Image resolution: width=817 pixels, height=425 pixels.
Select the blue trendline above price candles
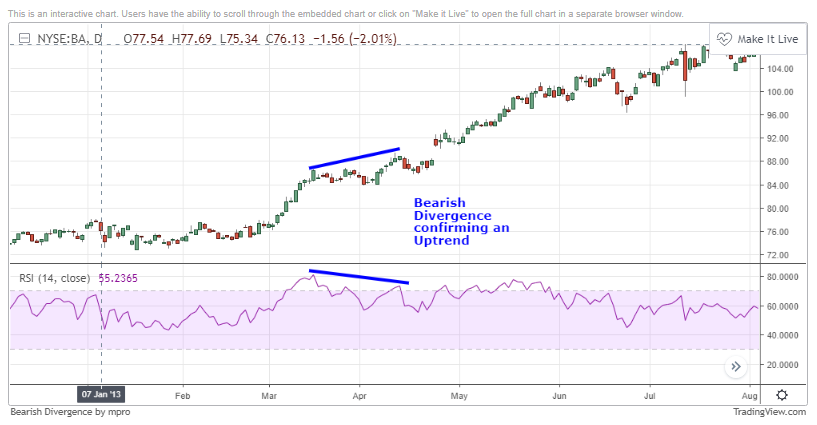354,158
